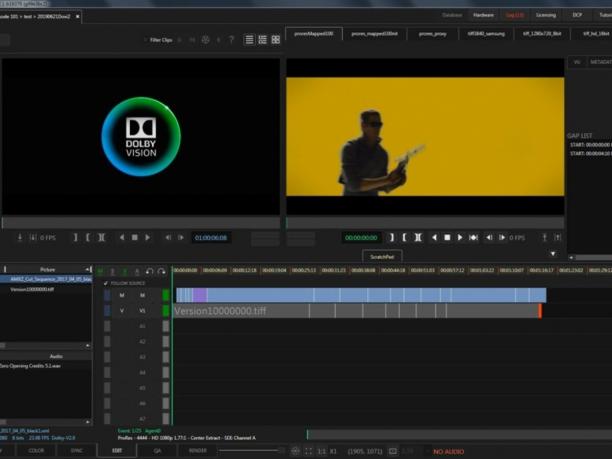Toggle the blue source patch on V track
The image size is (612, 459).
[x=107, y=311]
